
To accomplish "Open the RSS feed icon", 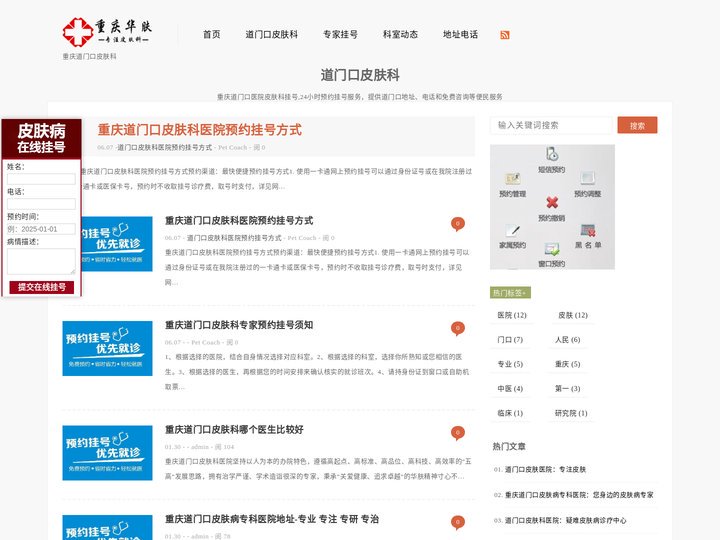I will 505,35.
